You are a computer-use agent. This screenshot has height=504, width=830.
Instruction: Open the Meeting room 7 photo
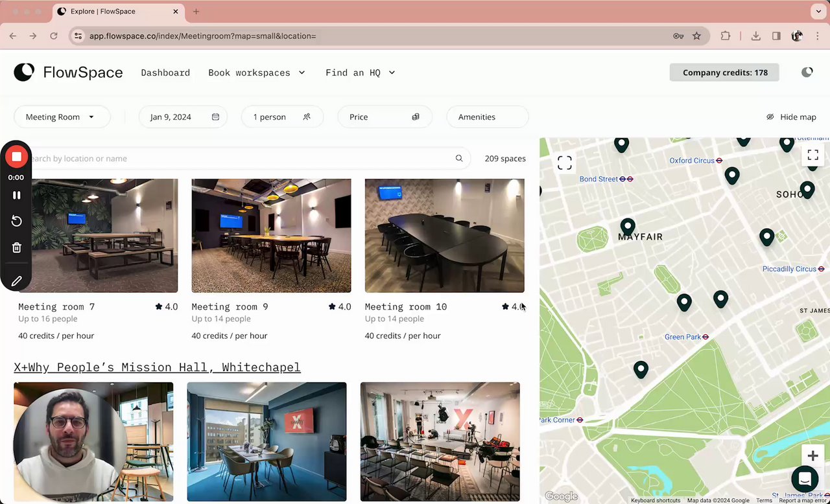[98, 236]
